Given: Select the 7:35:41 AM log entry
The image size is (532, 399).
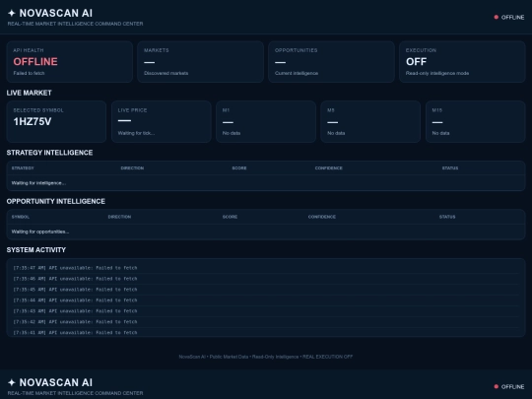Looking at the screenshot, I should click(x=266, y=332).
